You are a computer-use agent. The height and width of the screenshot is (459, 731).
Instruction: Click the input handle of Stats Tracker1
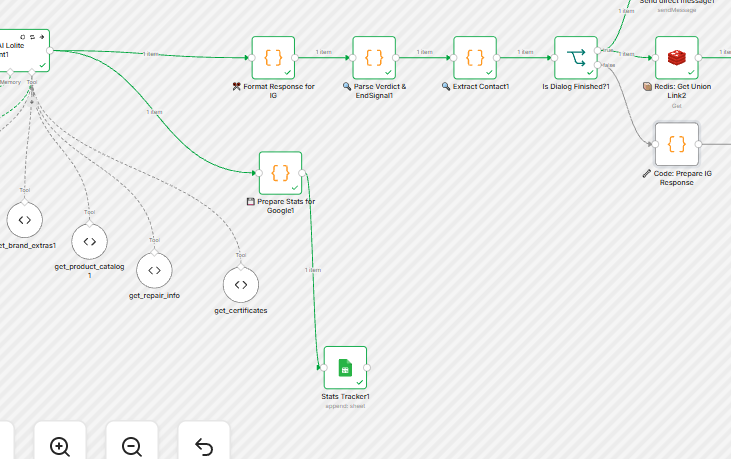click(x=324, y=368)
